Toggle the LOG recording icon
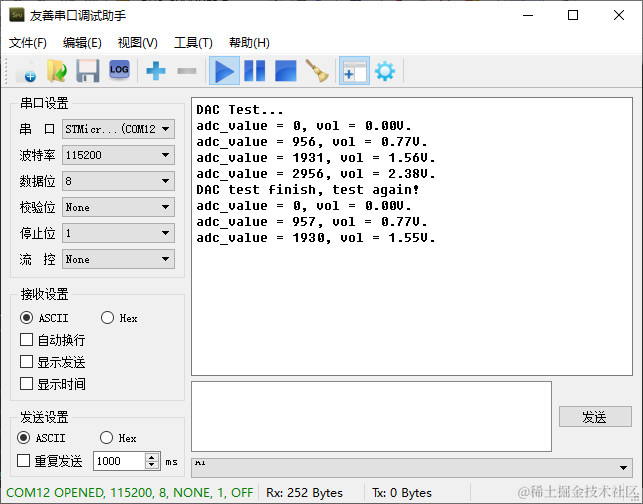The image size is (643, 504). coord(119,71)
